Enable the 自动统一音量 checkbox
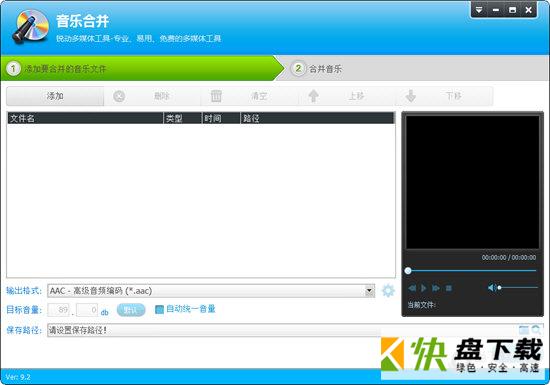Screen dimensions: 550x385 [x=159, y=309]
